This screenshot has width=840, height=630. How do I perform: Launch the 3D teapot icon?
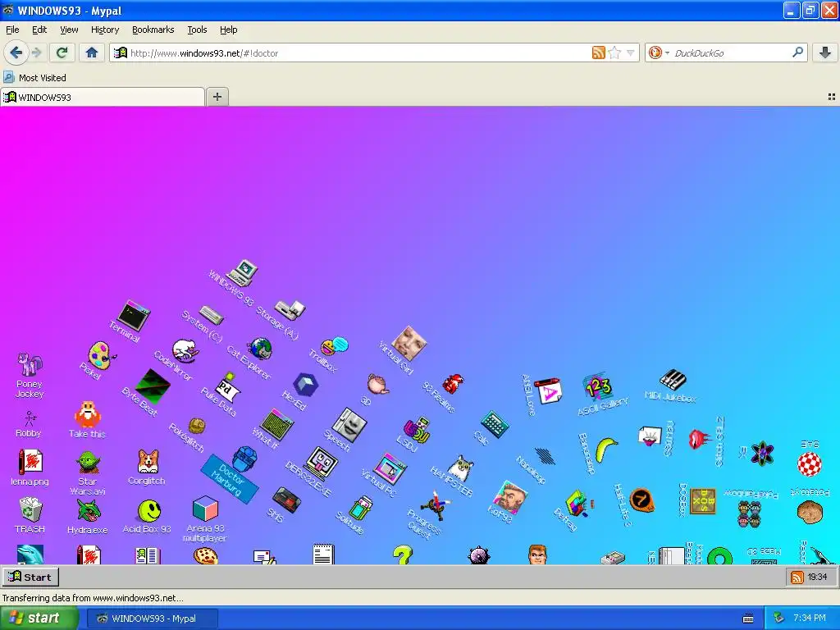pyautogui.click(x=377, y=384)
